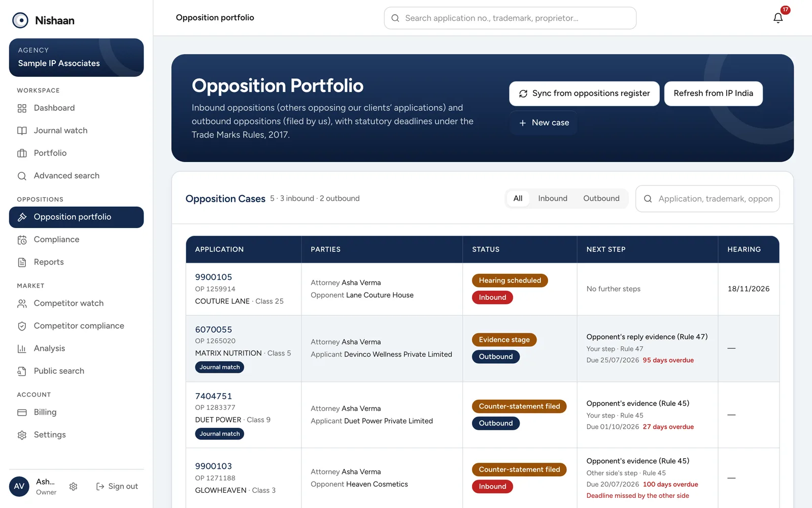Create a New case
812x508 pixels.
[x=544, y=123]
